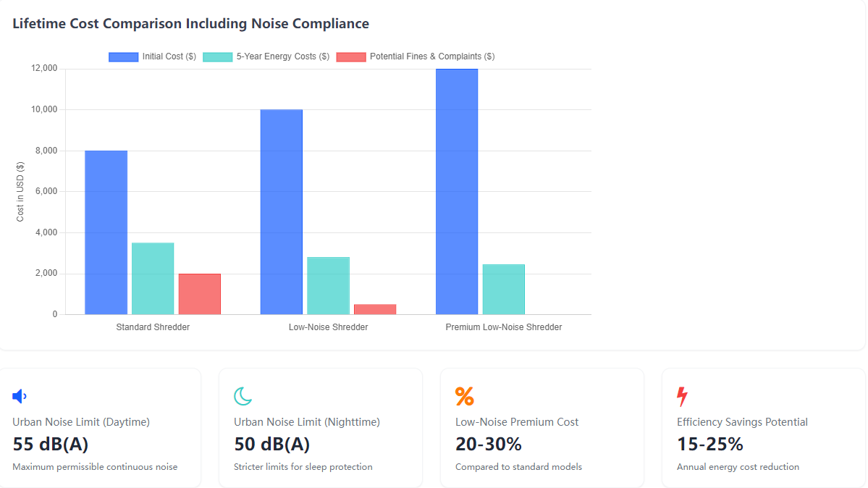This screenshot has height=488, width=868.
Task: Click Premium Low-Noise Shredder blue bar
Action: tap(457, 192)
